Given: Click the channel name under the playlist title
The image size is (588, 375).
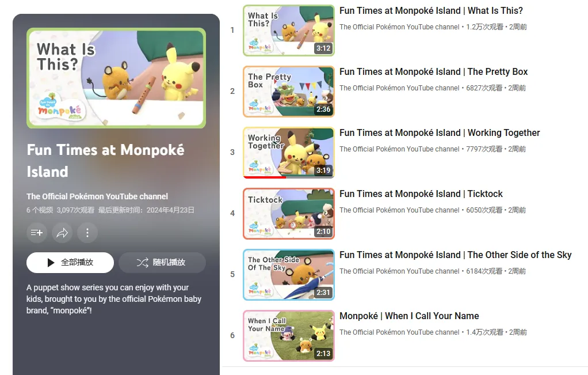Looking at the screenshot, I should (97, 196).
